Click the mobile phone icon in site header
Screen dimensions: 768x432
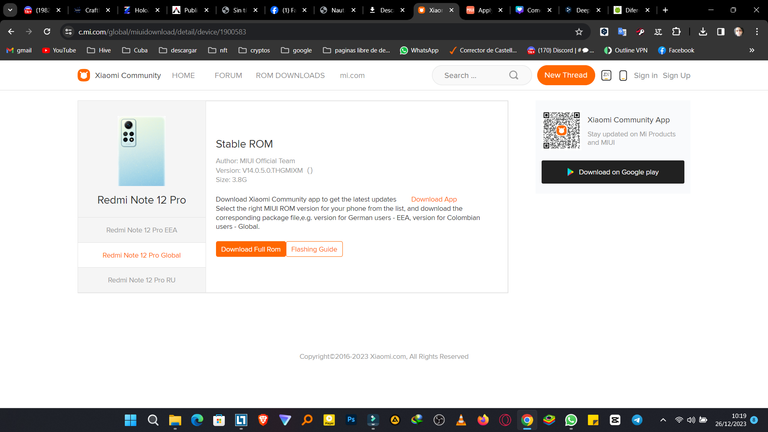(x=623, y=75)
